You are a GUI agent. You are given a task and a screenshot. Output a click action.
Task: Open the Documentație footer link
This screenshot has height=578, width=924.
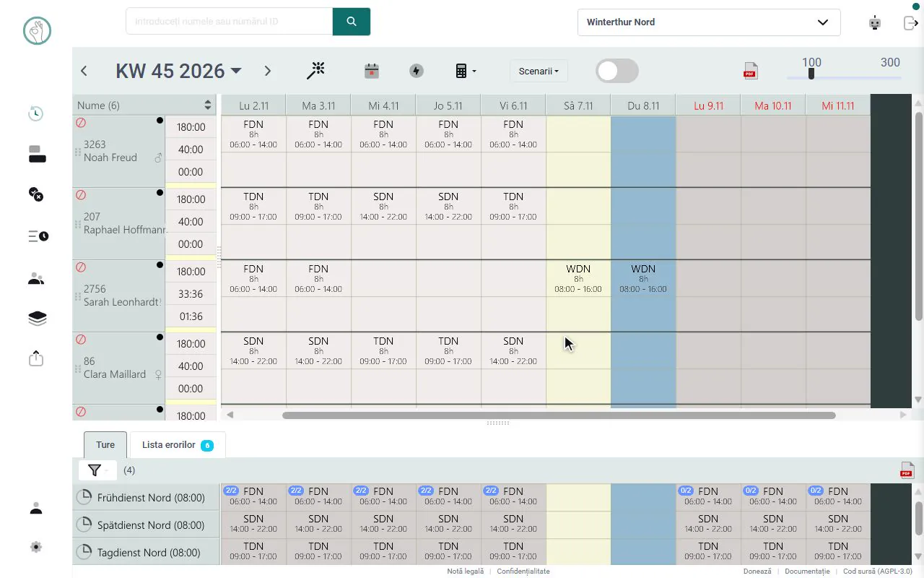pos(807,571)
